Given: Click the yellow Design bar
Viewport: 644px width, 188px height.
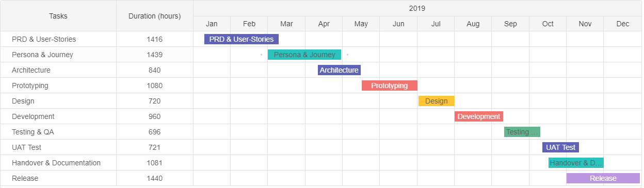Looking at the screenshot, I should coord(437,101).
